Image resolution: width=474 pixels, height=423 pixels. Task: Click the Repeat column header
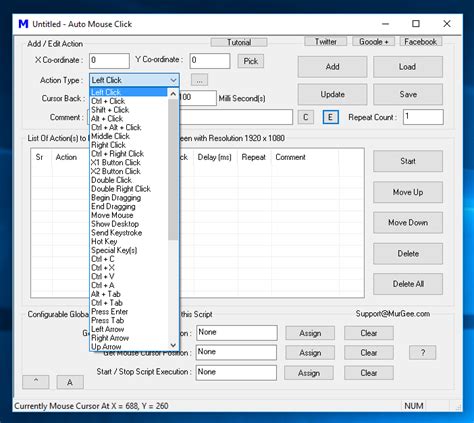(x=254, y=157)
